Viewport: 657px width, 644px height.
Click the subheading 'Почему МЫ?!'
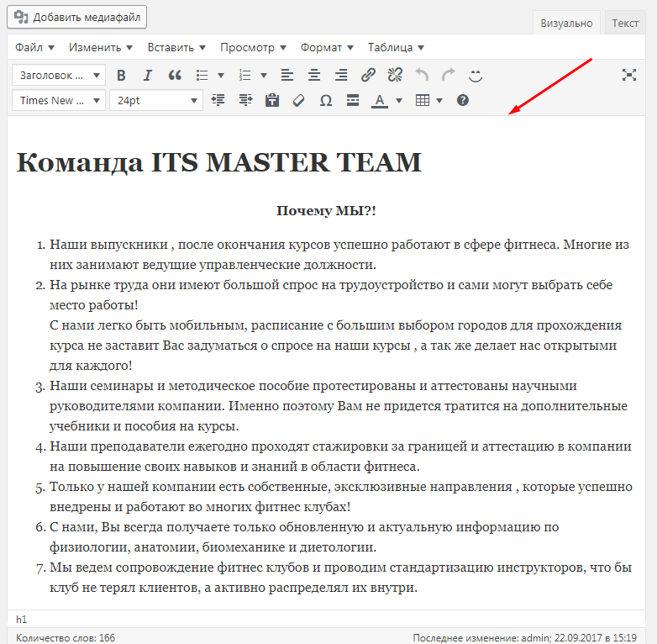326,210
